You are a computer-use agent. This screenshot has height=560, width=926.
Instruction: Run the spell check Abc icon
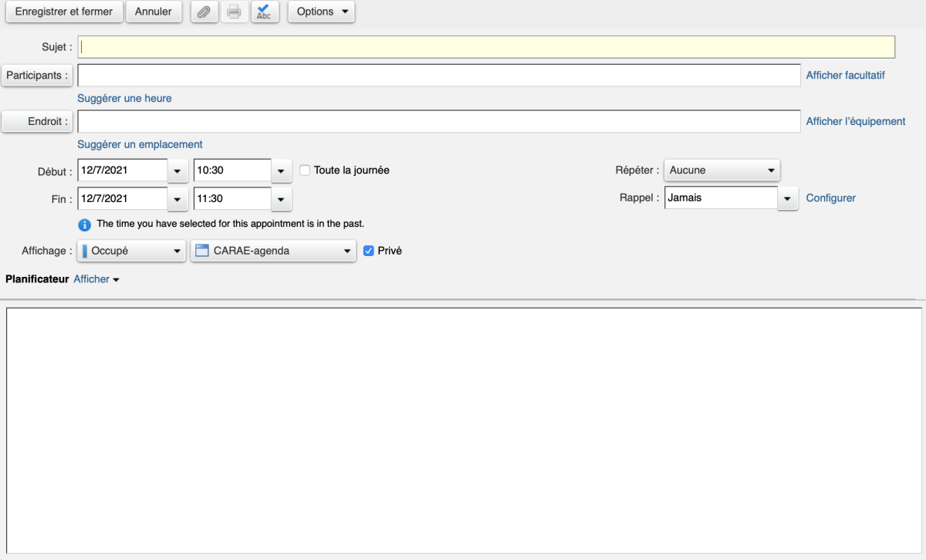click(x=265, y=12)
